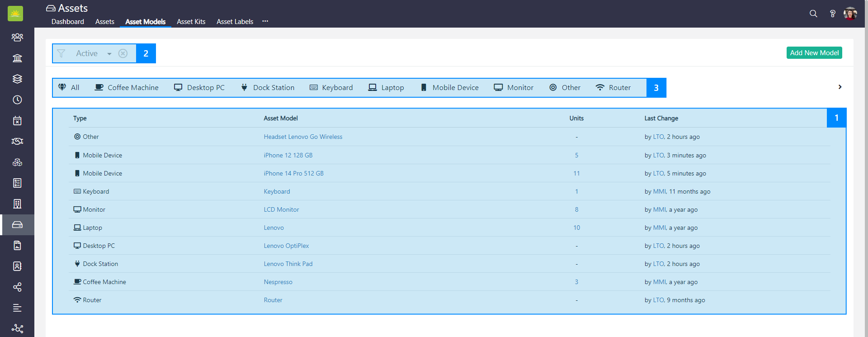Image resolution: width=868 pixels, height=337 pixels.
Task: Switch to the Asset Kits tab
Action: 191,22
